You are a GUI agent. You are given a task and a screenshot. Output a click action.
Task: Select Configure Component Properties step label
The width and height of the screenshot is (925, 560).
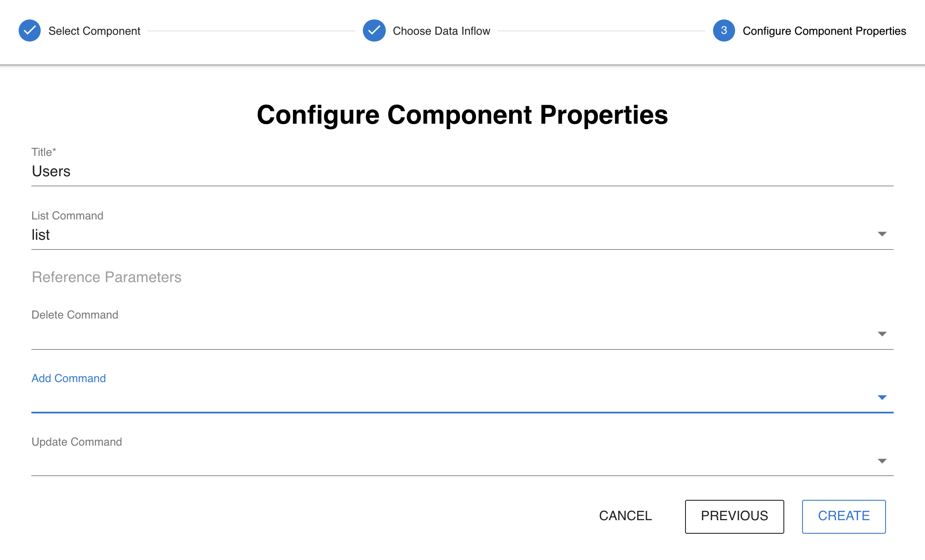(824, 31)
